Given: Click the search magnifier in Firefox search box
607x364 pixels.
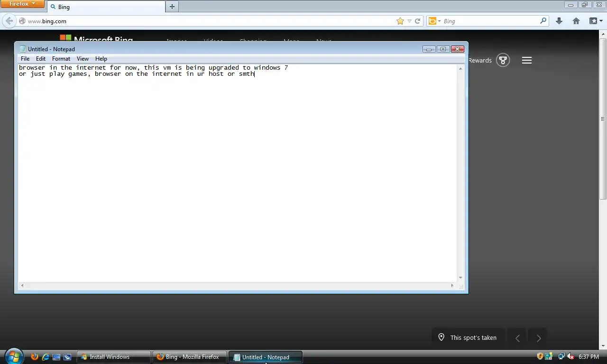Looking at the screenshot, I should tap(543, 21).
